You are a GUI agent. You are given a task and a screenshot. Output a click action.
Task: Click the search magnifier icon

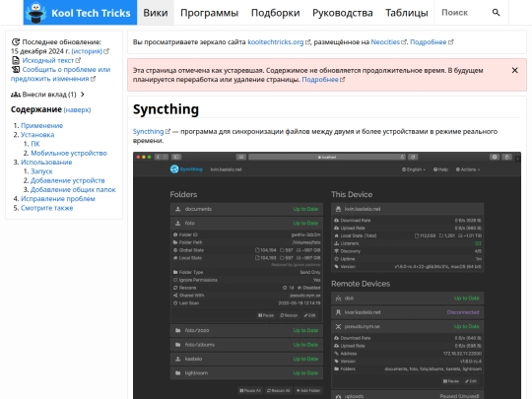point(496,13)
